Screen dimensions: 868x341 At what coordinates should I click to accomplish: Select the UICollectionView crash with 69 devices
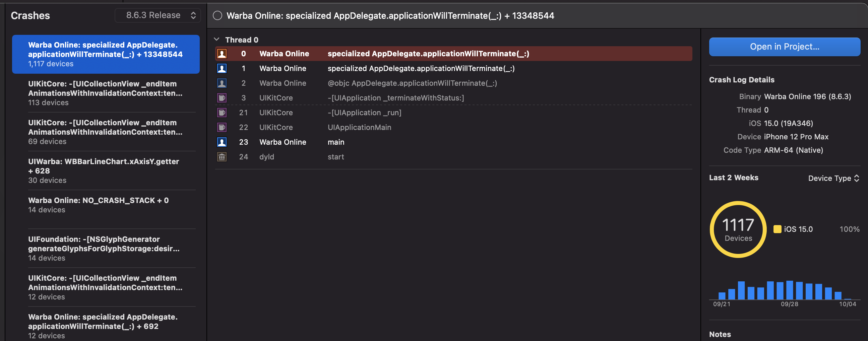106,132
